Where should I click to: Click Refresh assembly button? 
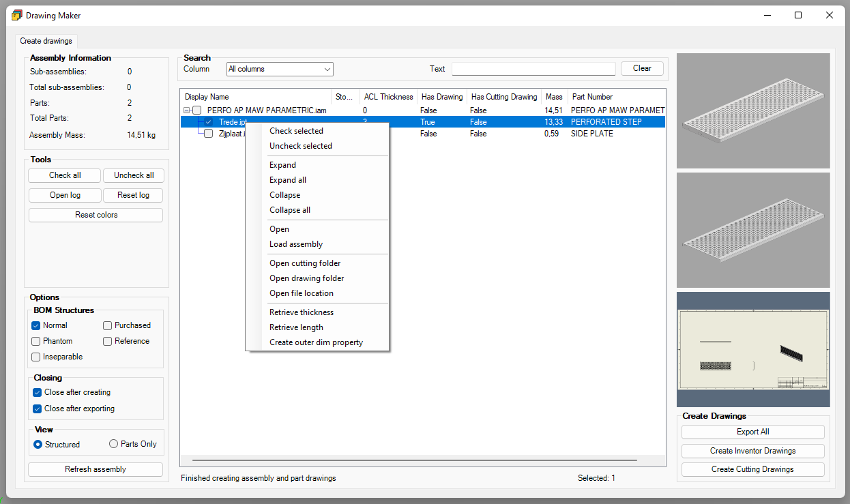(x=96, y=469)
